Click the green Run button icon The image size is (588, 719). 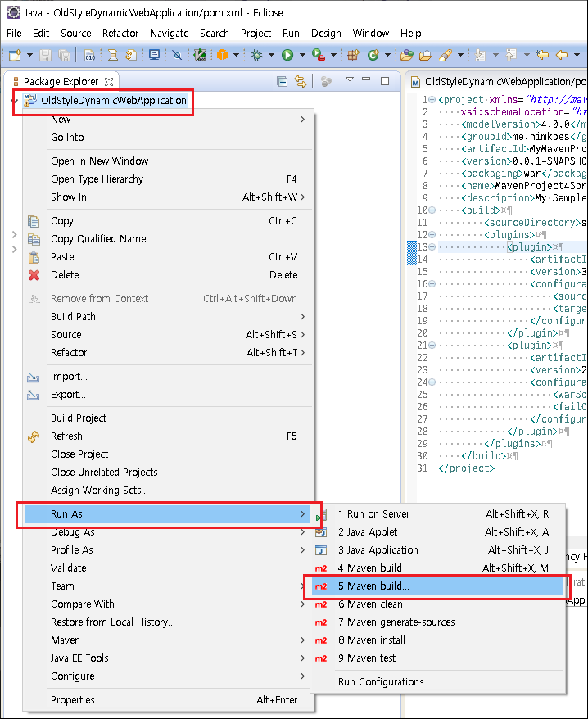coord(287,56)
